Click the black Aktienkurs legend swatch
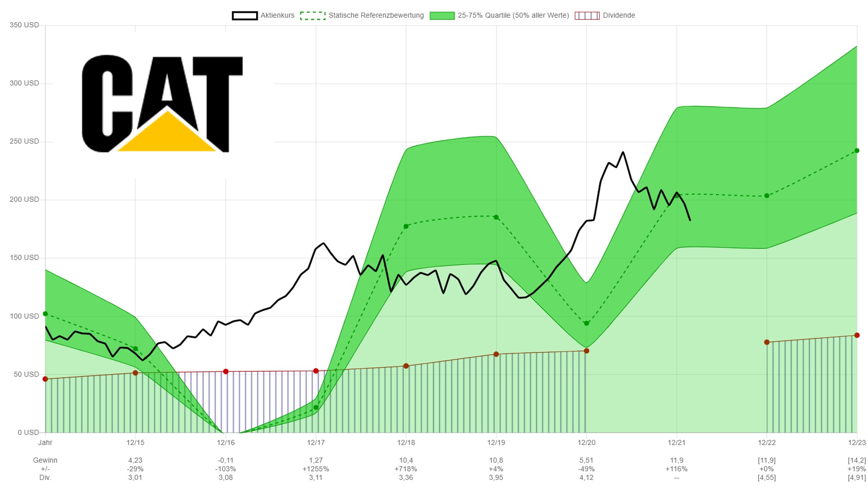The height and width of the screenshot is (492, 868). pos(245,16)
